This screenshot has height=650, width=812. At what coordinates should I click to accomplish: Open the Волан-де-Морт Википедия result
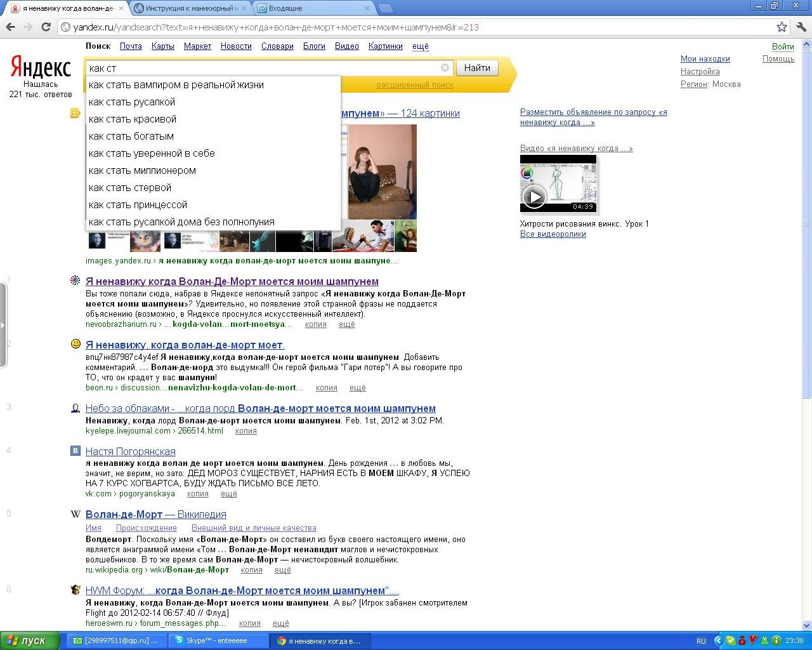(x=155, y=515)
